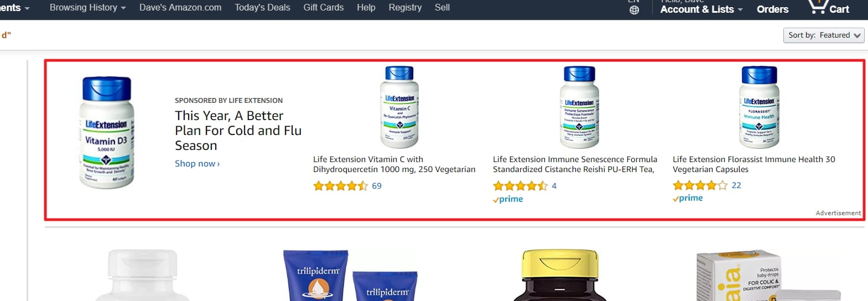View the 69 reviews count link

[x=377, y=186]
